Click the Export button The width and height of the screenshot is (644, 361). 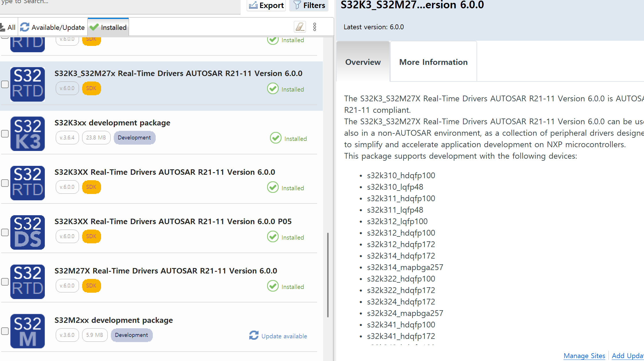tap(266, 5)
